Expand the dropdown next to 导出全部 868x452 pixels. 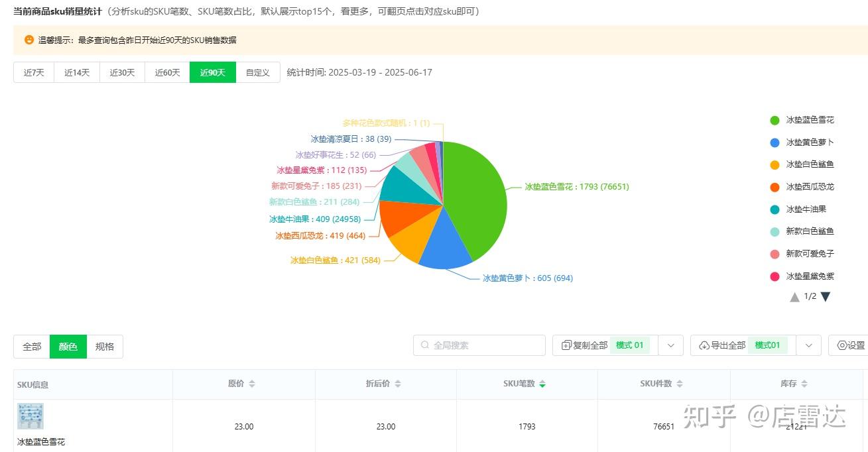(808, 345)
